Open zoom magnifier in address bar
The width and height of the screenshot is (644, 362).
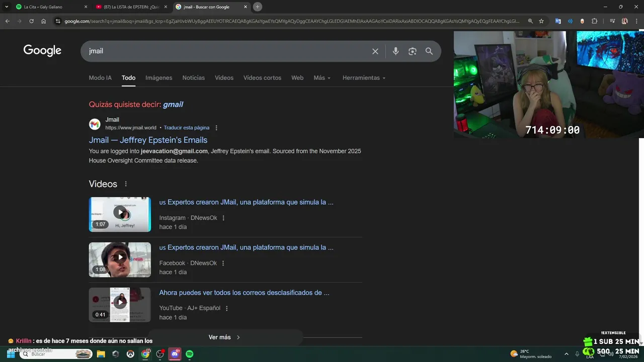530,21
